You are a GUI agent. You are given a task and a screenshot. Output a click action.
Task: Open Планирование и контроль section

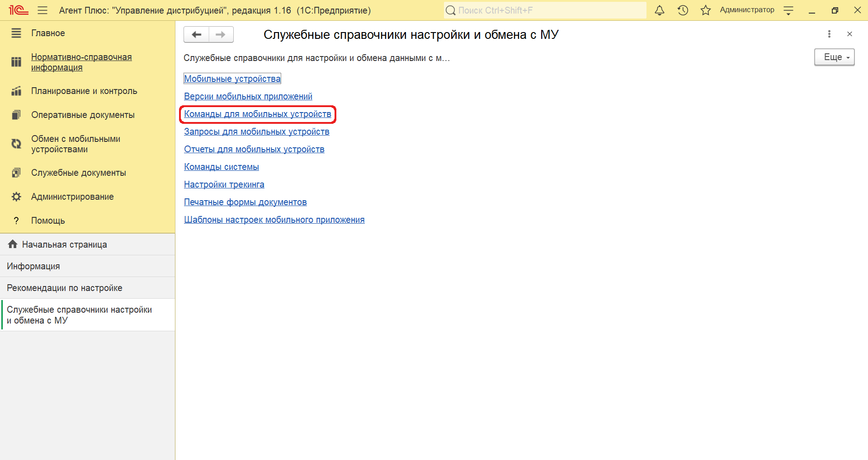[84, 91]
